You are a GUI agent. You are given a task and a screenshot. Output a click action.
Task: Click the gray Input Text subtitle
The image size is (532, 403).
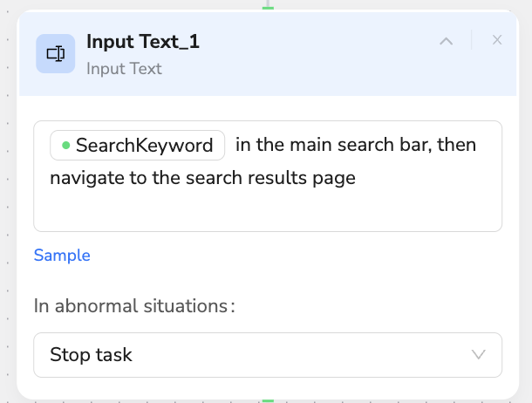tap(124, 69)
